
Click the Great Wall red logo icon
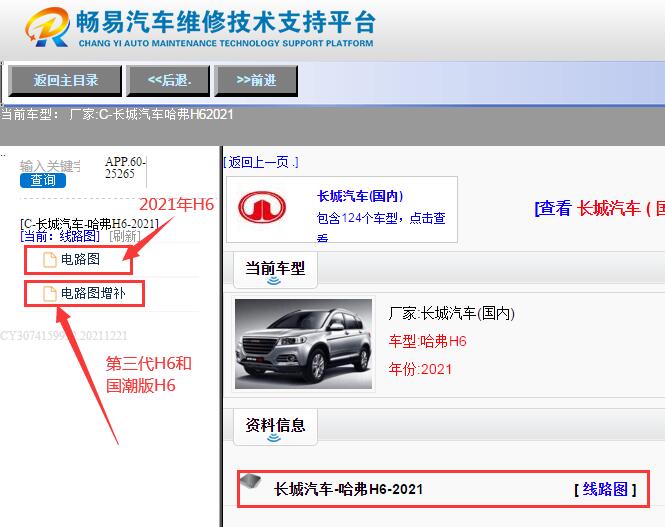pyautogui.click(x=262, y=207)
